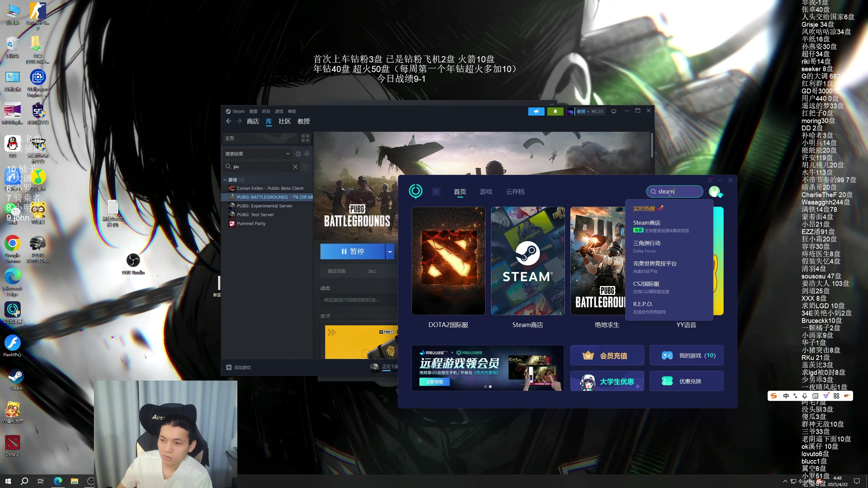868x488 pixels.
Task: Open Wallpaper Engine desktop icon
Action: click(x=38, y=83)
